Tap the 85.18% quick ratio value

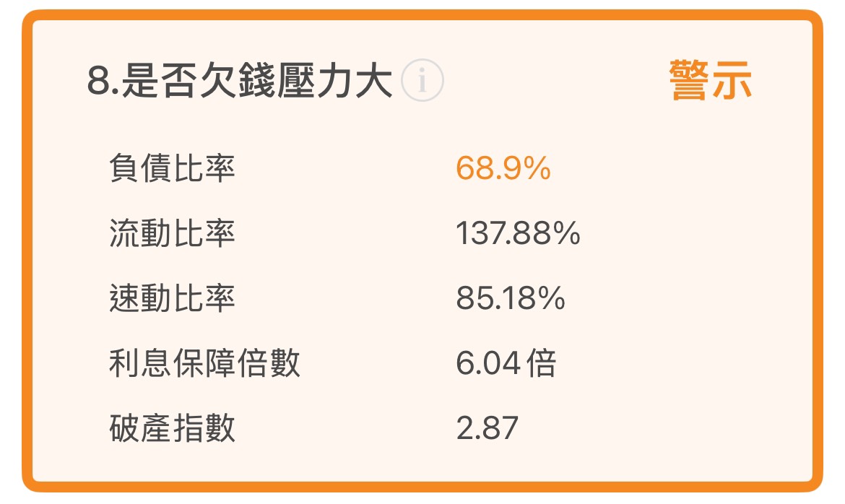[511, 299]
